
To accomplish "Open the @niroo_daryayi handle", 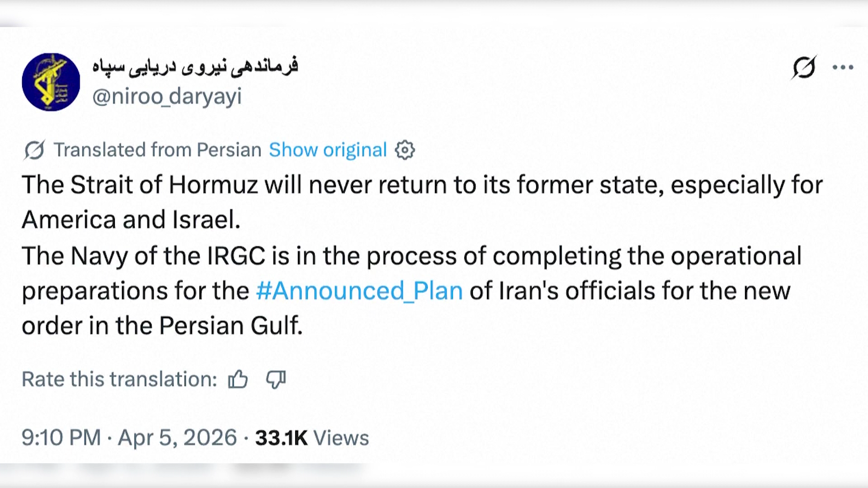I will pos(167,96).
